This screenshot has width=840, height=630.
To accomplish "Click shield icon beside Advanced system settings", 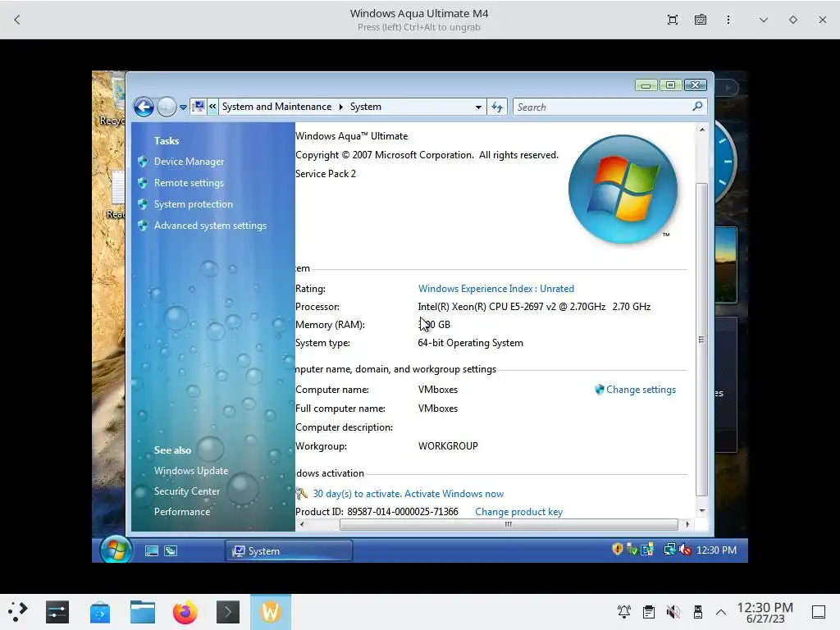I will (x=143, y=226).
